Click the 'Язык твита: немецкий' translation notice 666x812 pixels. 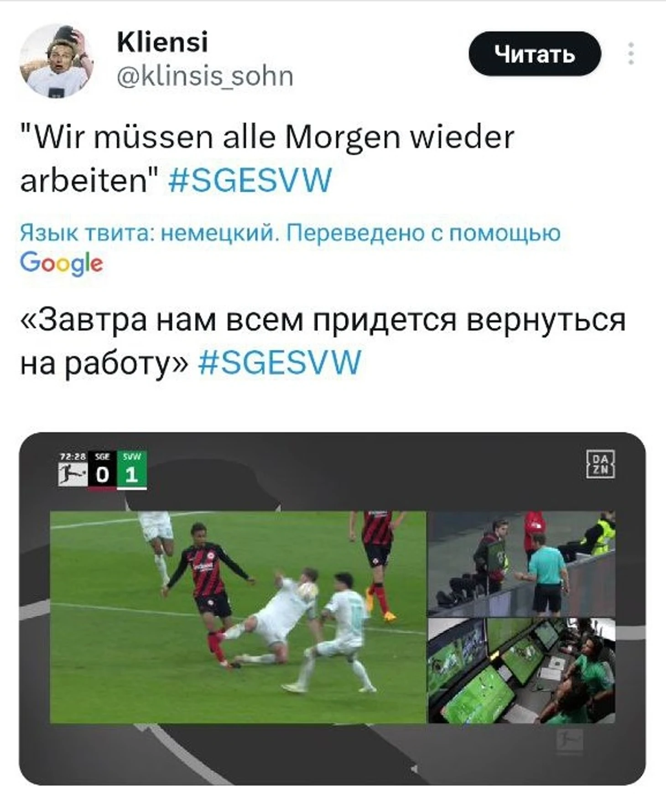[x=290, y=233]
